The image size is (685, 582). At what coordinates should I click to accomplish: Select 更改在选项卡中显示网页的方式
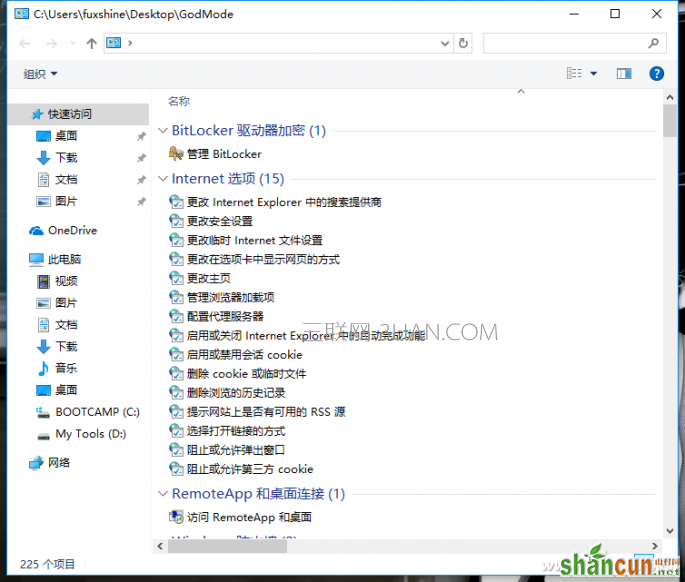click(263, 260)
